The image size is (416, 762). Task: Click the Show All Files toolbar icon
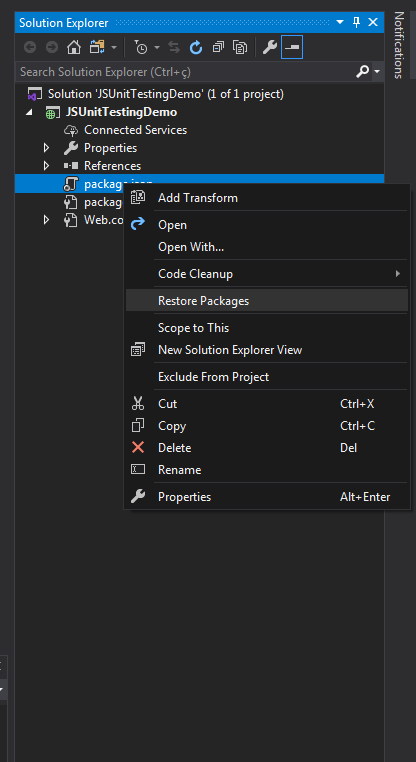tap(240, 47)
